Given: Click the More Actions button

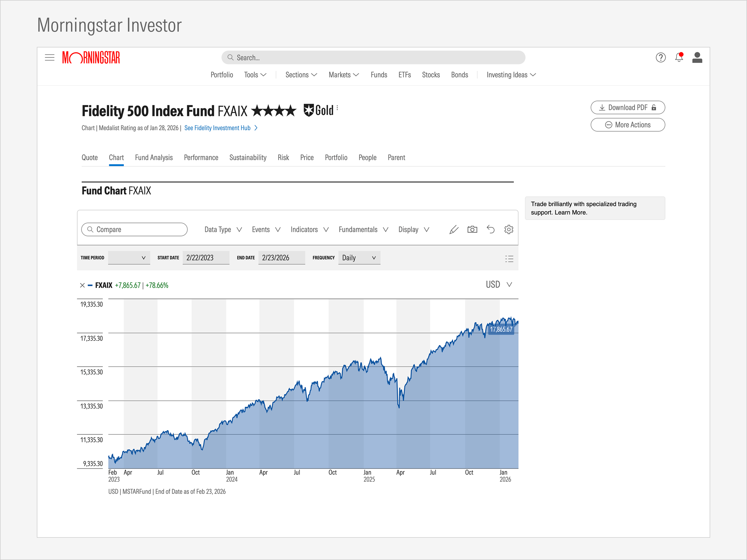Looking at the screenshot, I should [628, 125].
